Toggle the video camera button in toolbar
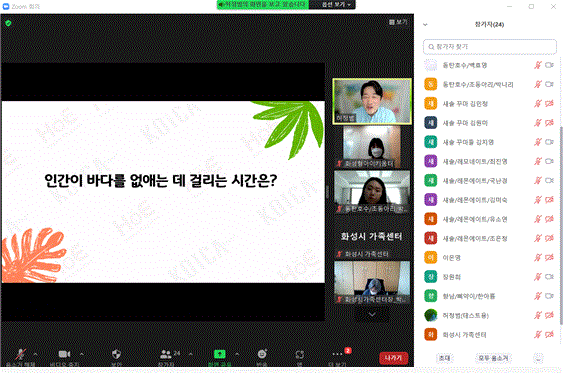 [65, 354]
